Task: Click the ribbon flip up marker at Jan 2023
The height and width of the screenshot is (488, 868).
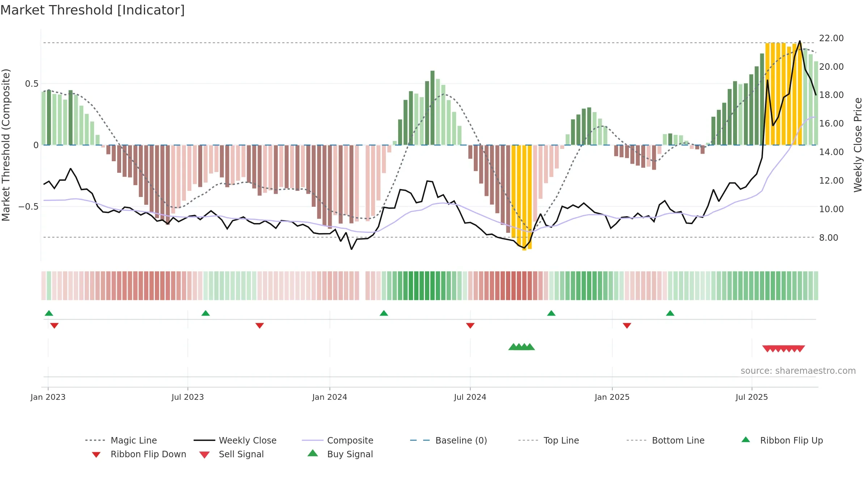Action: [x=49, y=313]
